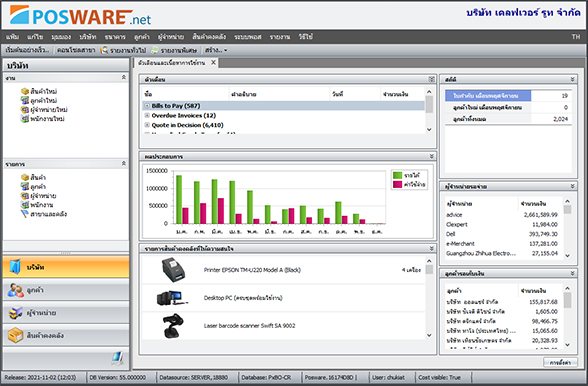588x386 pixels.
Task: Collapse the สถิติ statistics panel
Action: 572,79
